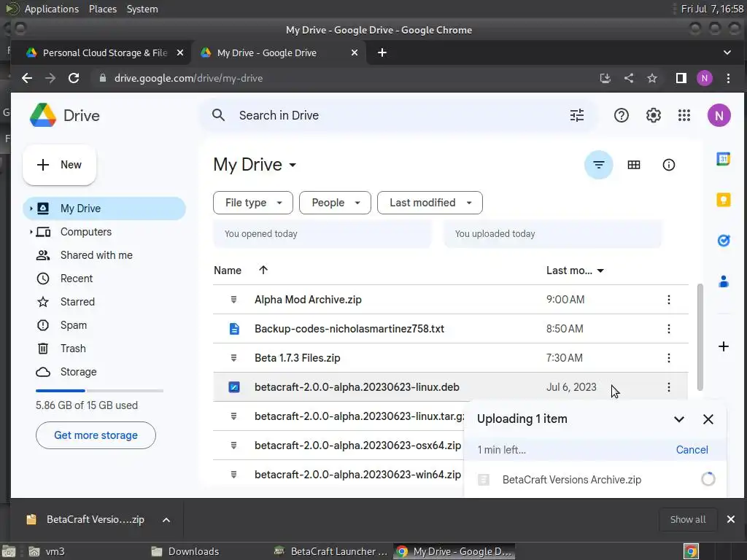The height and width of the screenshot is (560, 747).
Task: Click Get more storage button
Action: click(96, 435)
